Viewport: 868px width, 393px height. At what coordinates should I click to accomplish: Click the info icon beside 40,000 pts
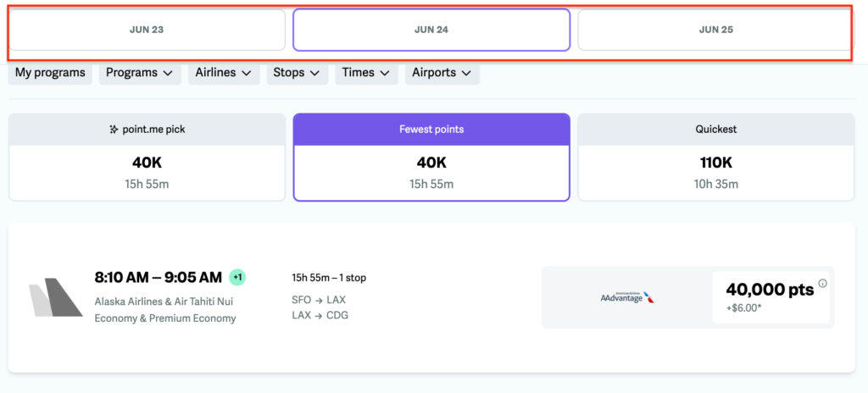click(x=822, y=284)
